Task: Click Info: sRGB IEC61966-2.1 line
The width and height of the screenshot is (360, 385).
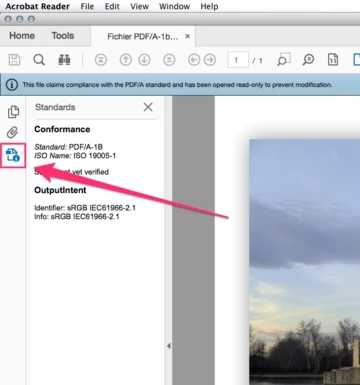Action: (77, 217)
